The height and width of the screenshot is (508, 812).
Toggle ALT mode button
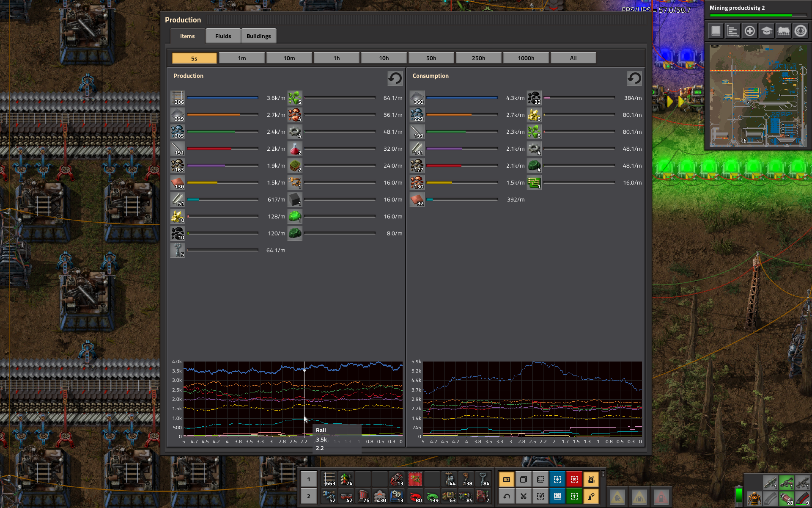tap(507, 479)
